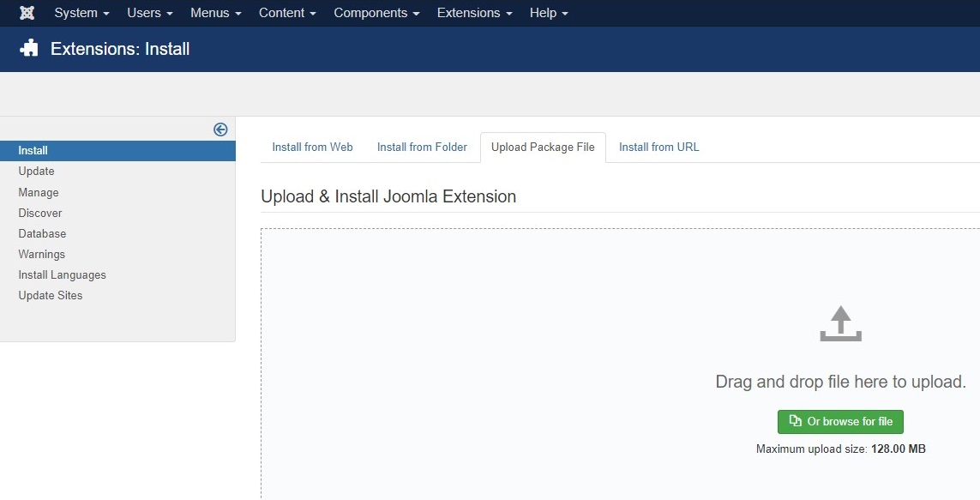Switch to Install from Folder tab
Viewport: 980px width, 500px height.
coord(422,147)
